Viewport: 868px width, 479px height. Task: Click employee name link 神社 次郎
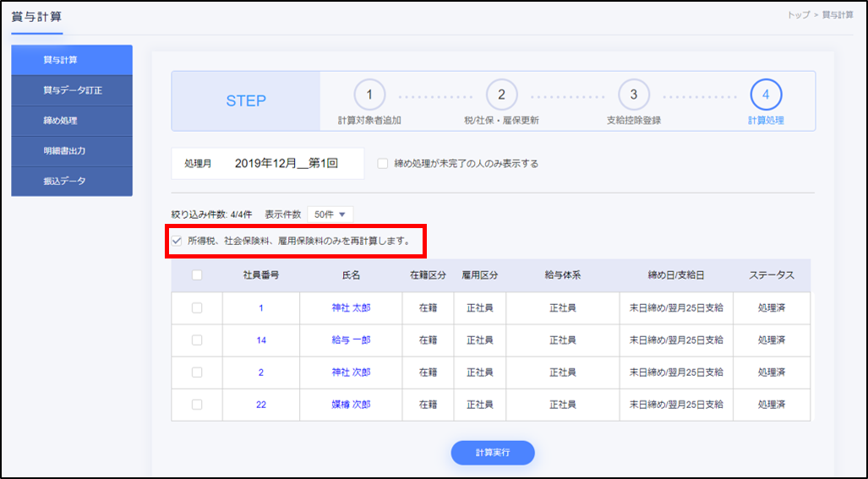tap(351, 373)
